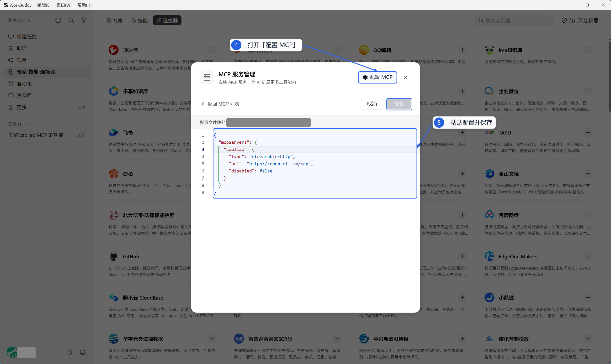Open the 了解 caoliao MCP 的功能 task

pyautogui.click(x=47, y=135)
